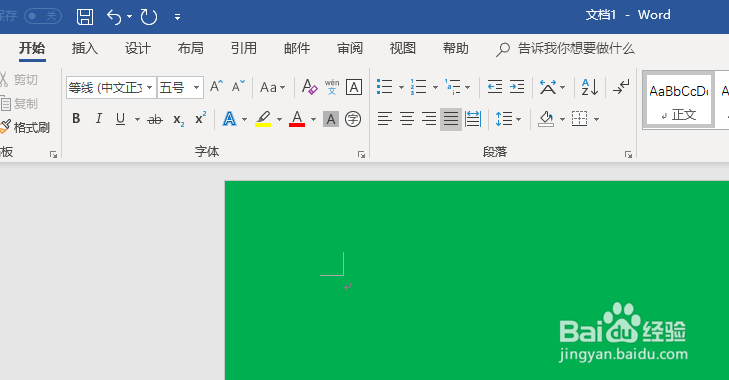
Task: Click the Align Right icon
Action: tap(429, 119)
